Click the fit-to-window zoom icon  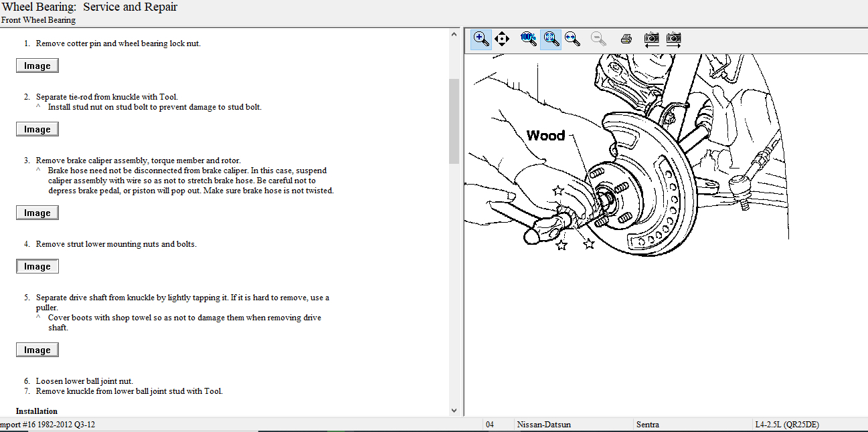tap(551, 39)
